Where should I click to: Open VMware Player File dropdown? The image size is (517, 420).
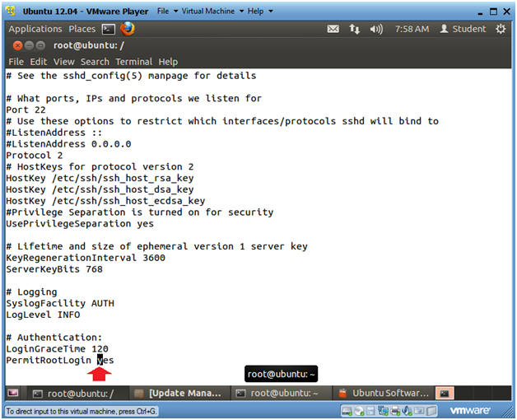click(167, 12)
